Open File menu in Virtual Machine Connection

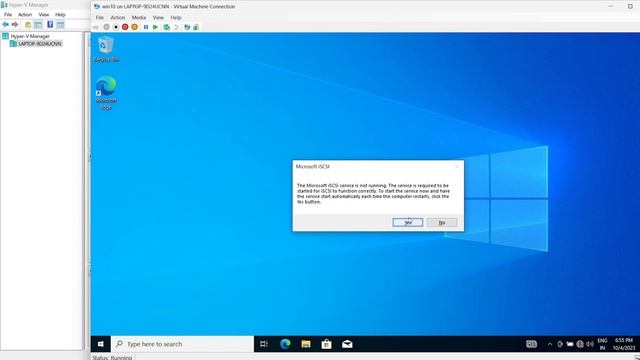point(100,18)
